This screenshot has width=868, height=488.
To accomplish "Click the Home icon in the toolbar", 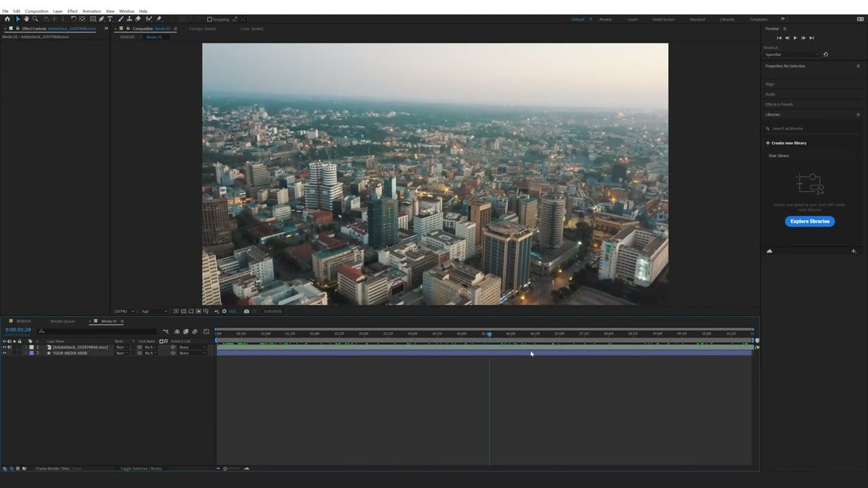I will [x=7, y=19].
